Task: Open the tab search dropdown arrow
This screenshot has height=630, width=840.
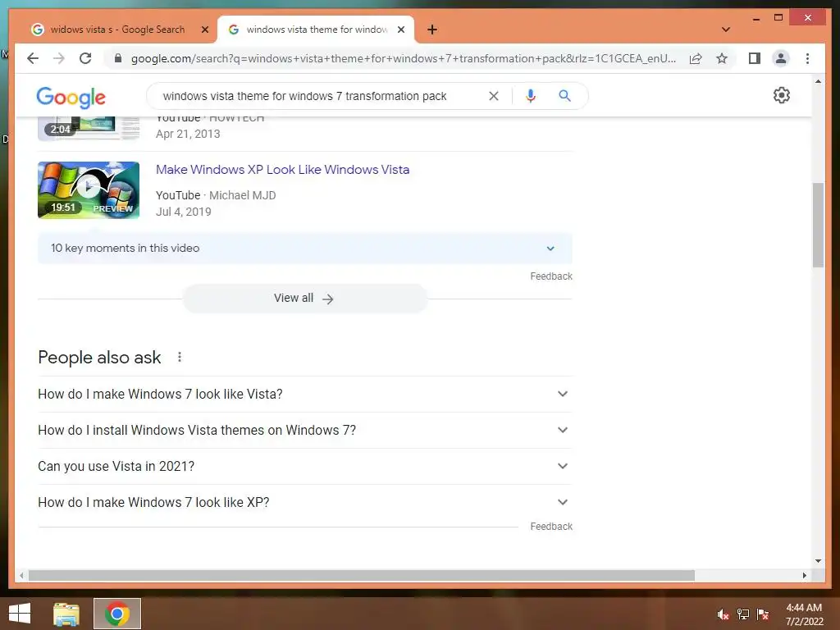Action: tap(726, 30)
